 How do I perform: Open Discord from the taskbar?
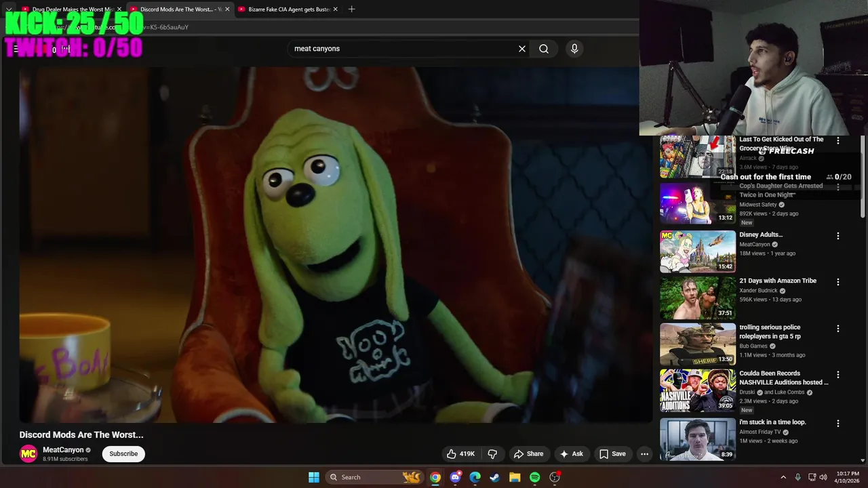tap(455, 477)
